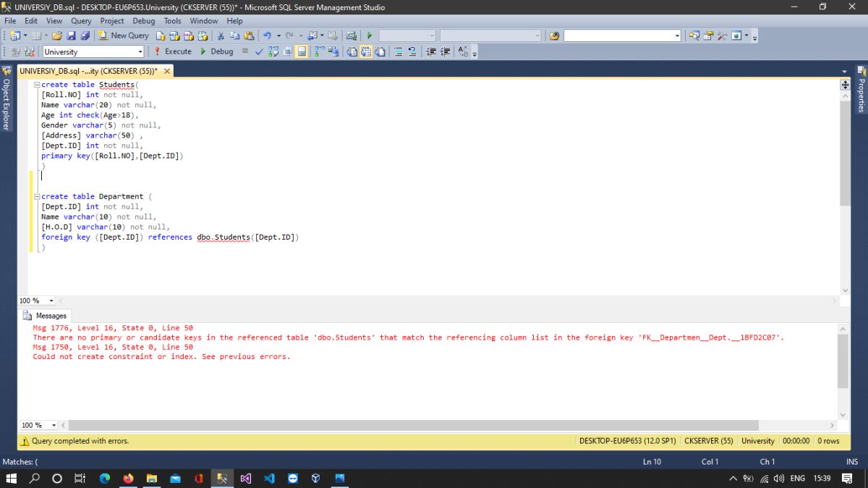The width and height of the screenshot is (868, 488).
Task: Click the Open File folder icon
Action: click(x=56, y=35)
